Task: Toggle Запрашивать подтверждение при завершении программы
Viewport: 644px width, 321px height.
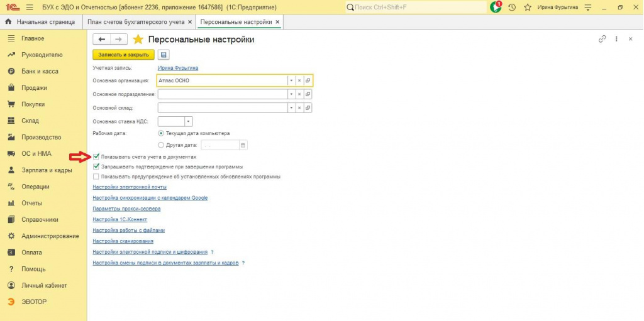Action: pos(96,166)
